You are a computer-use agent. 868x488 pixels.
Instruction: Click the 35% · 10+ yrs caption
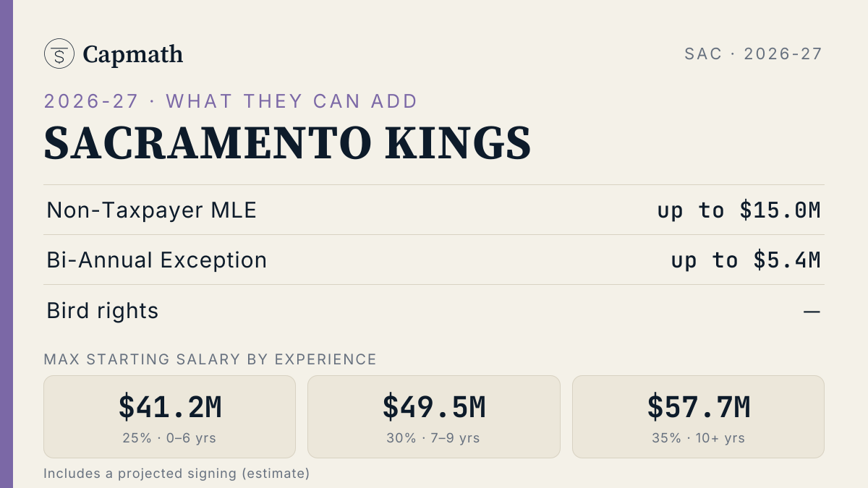[x=699, y=438]
